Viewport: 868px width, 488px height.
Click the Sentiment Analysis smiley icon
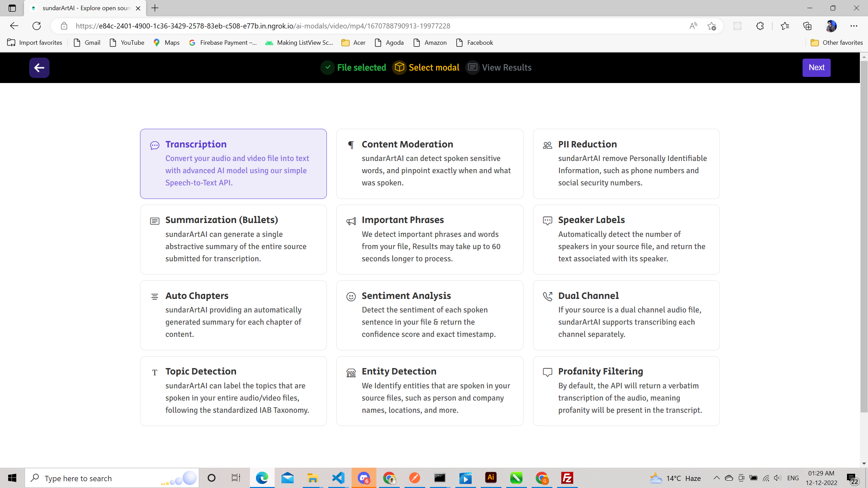[351, 297]
